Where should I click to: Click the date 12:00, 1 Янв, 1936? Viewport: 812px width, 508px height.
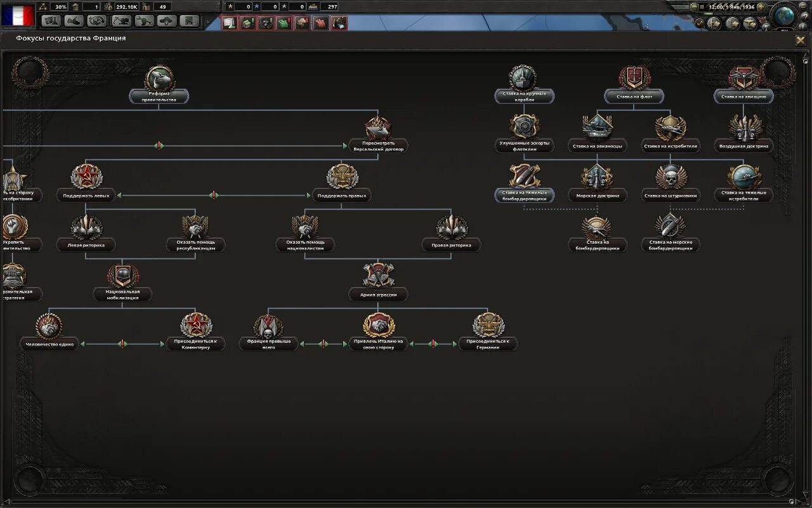coord(732,7)
